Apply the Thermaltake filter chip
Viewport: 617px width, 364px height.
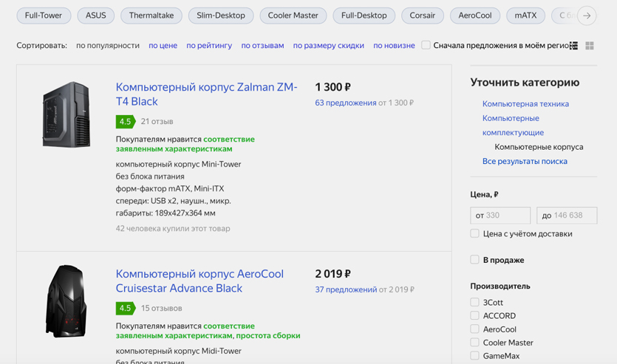coord(151,15)
